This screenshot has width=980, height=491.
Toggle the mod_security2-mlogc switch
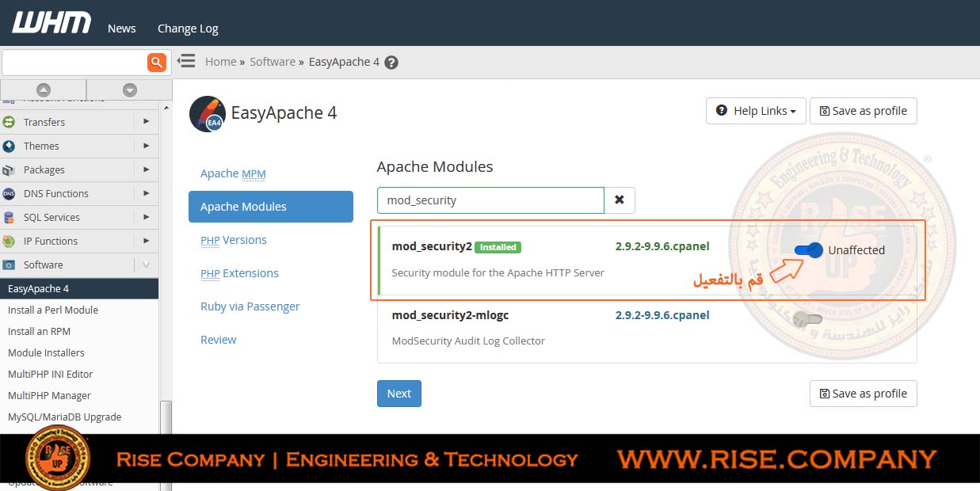(x=808, y=319)
